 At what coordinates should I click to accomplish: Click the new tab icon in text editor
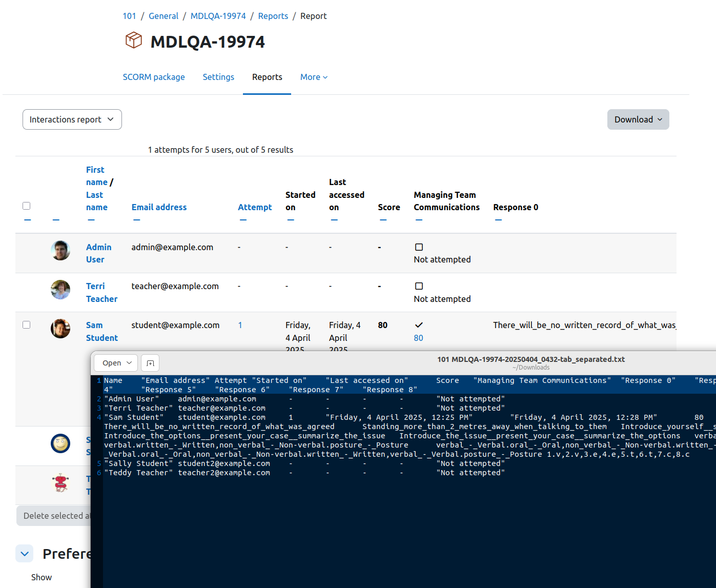click(150, 363)
